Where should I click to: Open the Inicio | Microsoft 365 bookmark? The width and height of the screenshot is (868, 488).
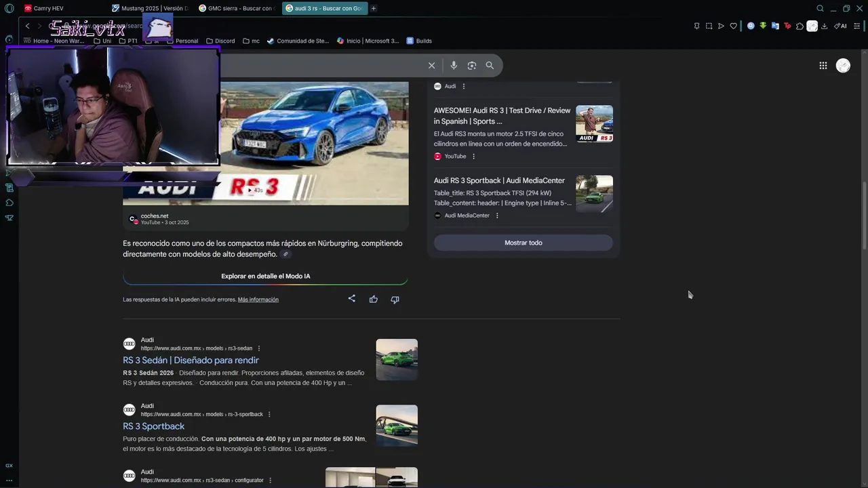click(x=368, y=41)
